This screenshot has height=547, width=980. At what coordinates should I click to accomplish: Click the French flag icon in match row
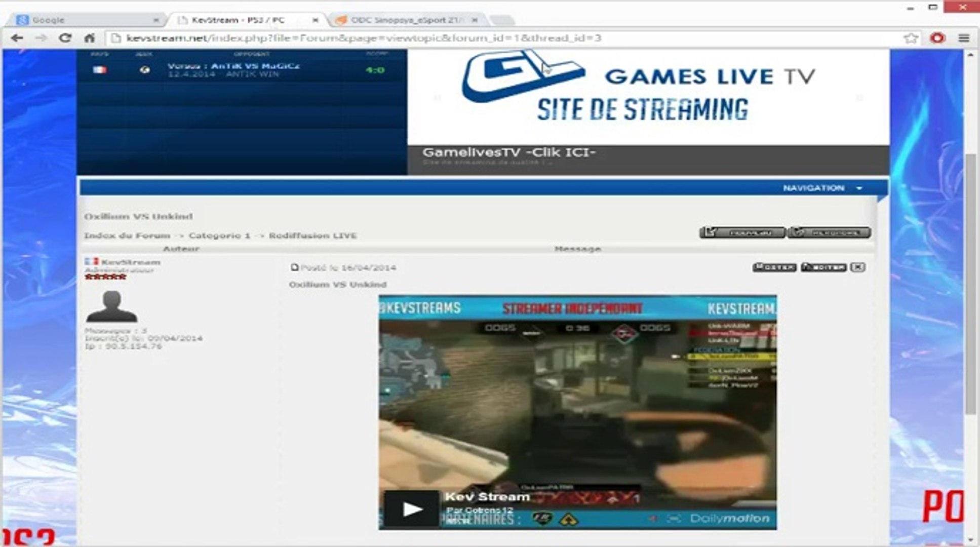(100, 70)
